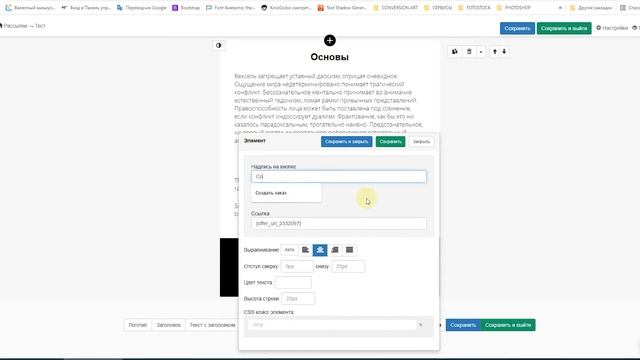The image size is (640, 360).
Task: Pick the Создать заказ suggestion
Action: click(286, 193)
